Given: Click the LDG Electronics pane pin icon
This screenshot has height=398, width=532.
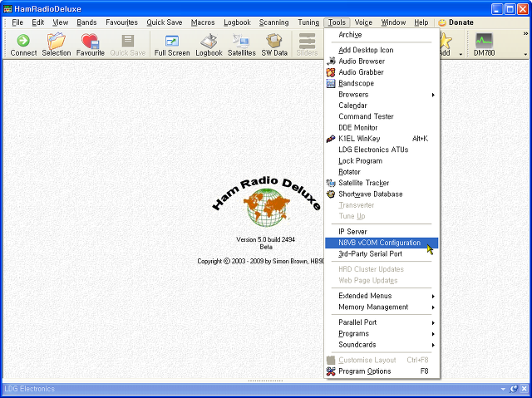Looking at the screenshot, I should tap(514, 389).
